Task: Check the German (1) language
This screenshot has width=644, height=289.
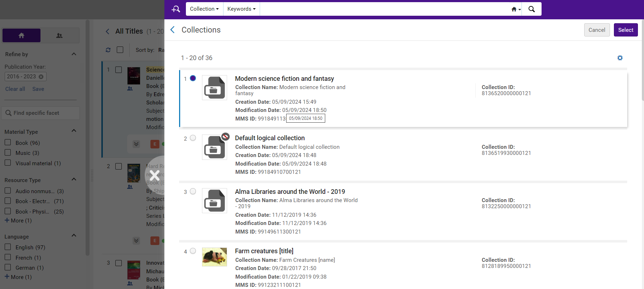Action: click(x=8, y=267)
